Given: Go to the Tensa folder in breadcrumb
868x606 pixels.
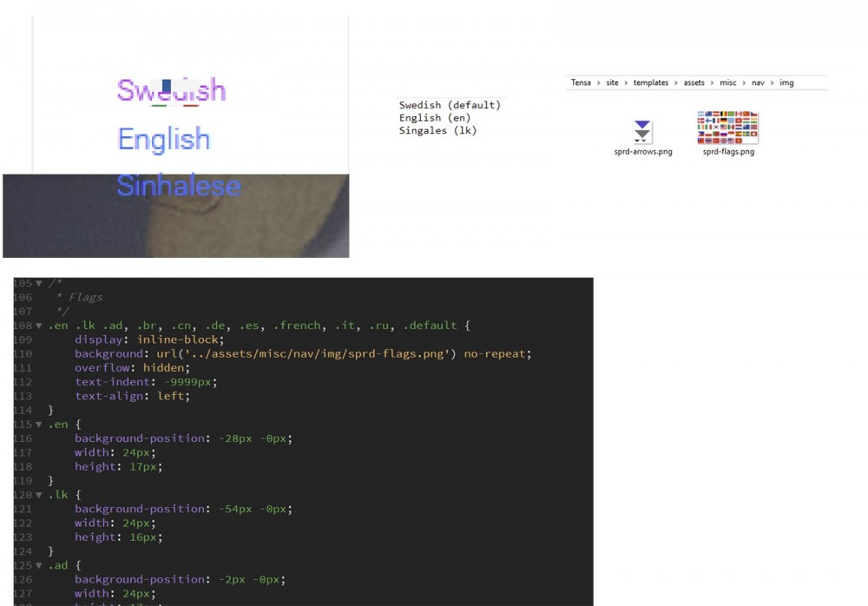Looking at the screenshot, I should (581, 83).
